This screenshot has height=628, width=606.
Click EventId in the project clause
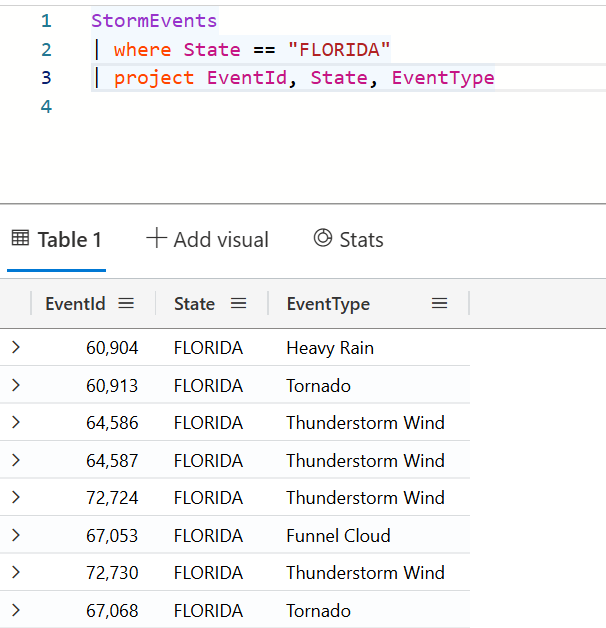pyautogui.click(x=247, y=78)
